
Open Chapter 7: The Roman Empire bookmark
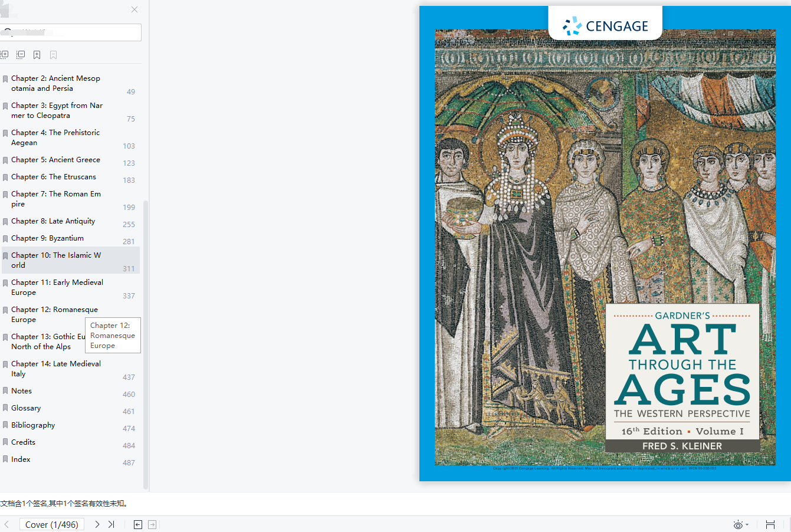point(56,199)
